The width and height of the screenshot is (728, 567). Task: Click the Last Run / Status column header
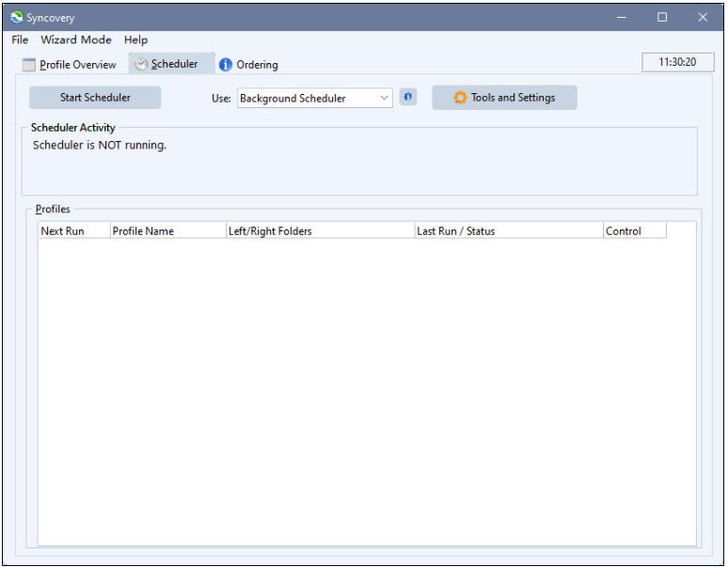point(509,230)
